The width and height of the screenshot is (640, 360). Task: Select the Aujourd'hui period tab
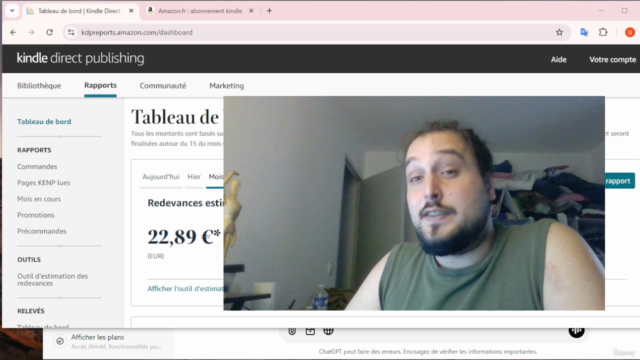161,177
